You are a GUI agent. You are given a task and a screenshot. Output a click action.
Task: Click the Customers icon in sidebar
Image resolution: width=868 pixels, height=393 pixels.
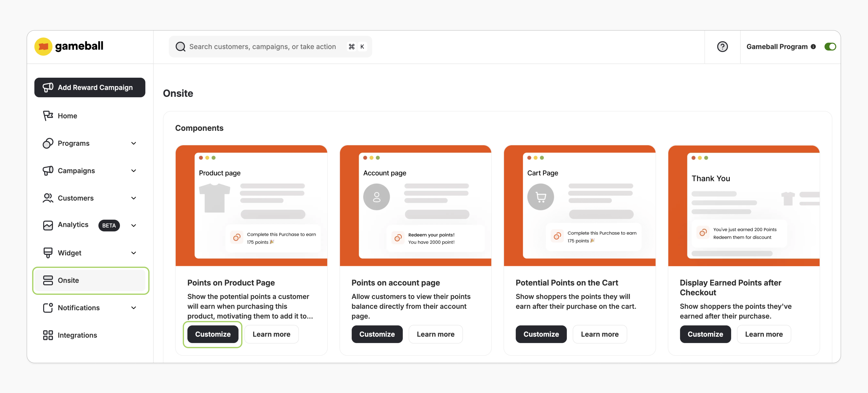click(x=48, y=198)
